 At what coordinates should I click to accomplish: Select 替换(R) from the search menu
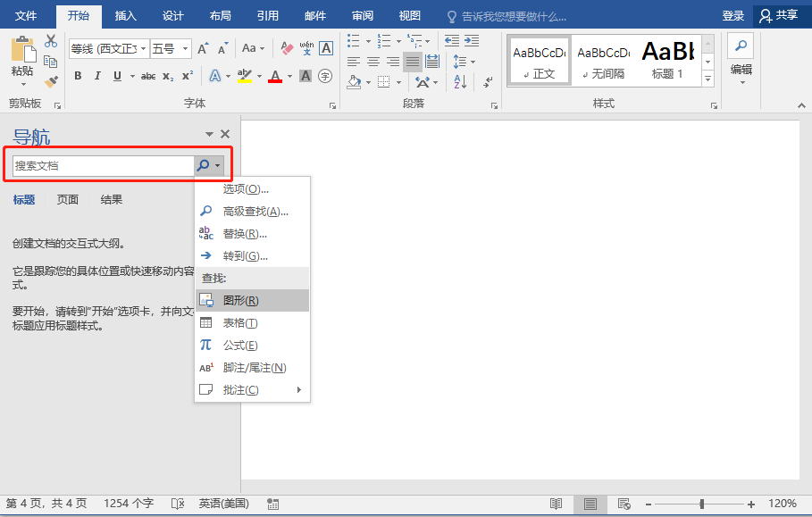click(x=244, y=234)
